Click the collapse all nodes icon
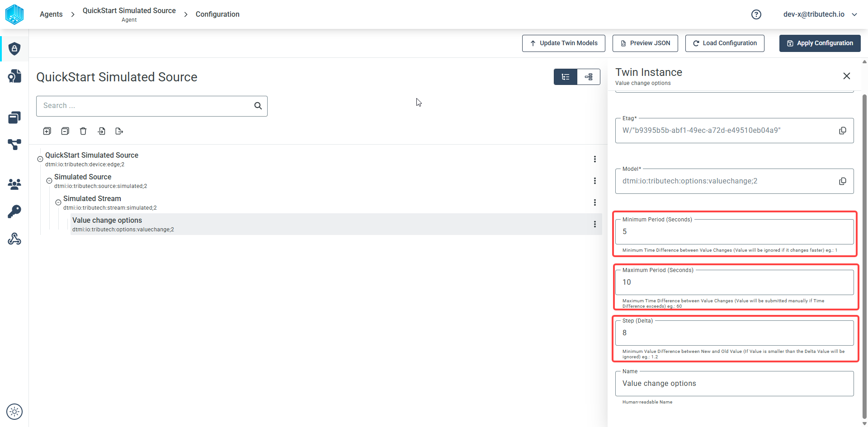The width and height of the screenshot is (868, 427). (65, 131)
